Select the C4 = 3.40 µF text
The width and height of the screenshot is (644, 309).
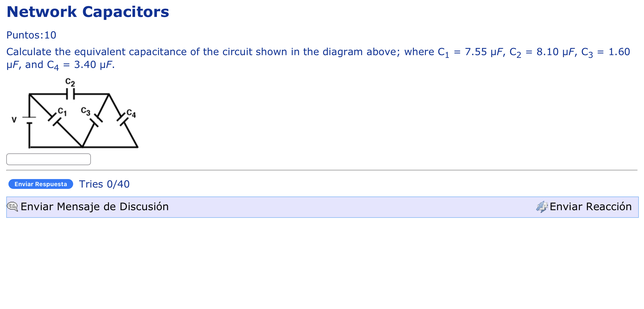click(76, 65)
